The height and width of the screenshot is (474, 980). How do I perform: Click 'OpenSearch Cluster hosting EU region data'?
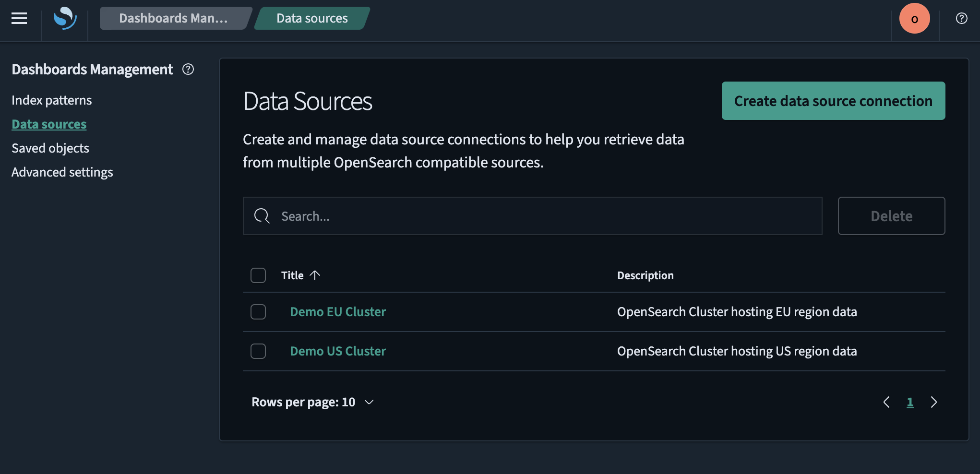pyautogui.click(x=737, y=312)
